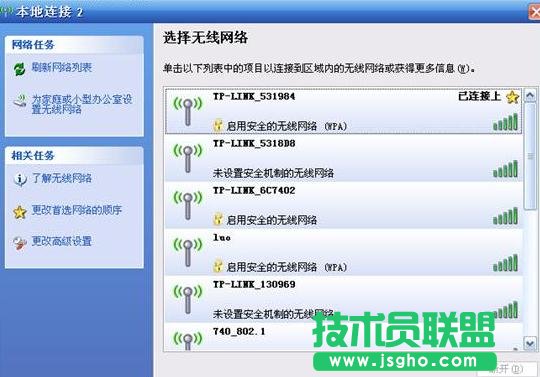Select the TP-LINK_5318D8 network antenna icon
540x377 pixels.
click(188, 158)
